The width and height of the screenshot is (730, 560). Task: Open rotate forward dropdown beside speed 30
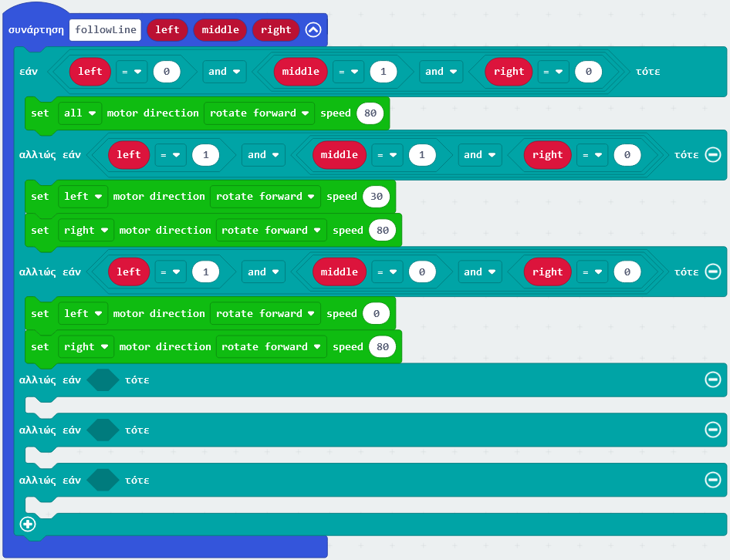click(265, 197)
